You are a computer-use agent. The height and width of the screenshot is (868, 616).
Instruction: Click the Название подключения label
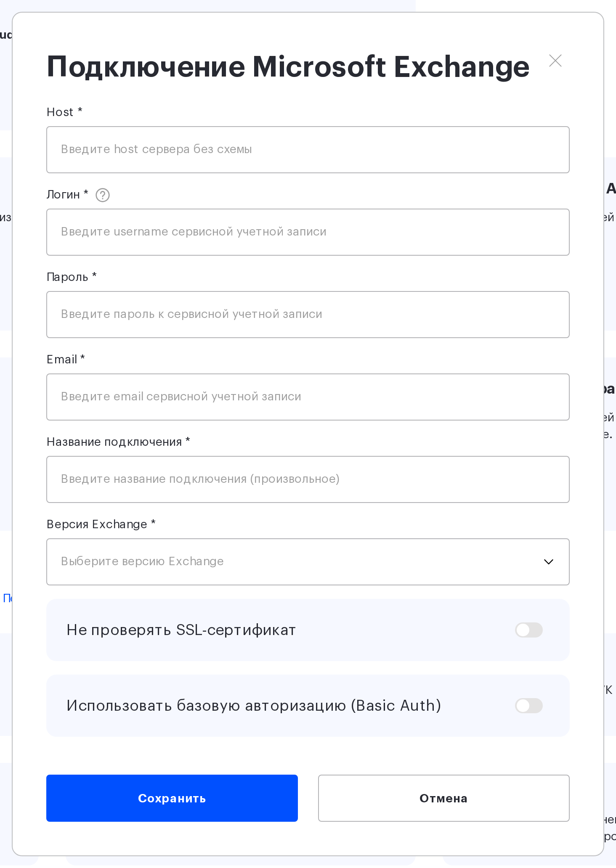(118, 442)
